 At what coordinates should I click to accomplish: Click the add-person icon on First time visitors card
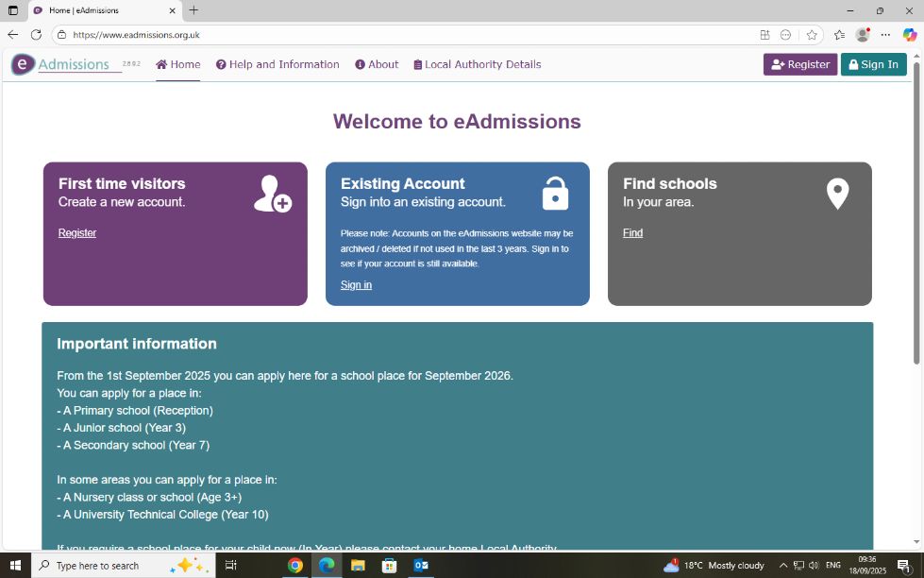click(272, 193)
